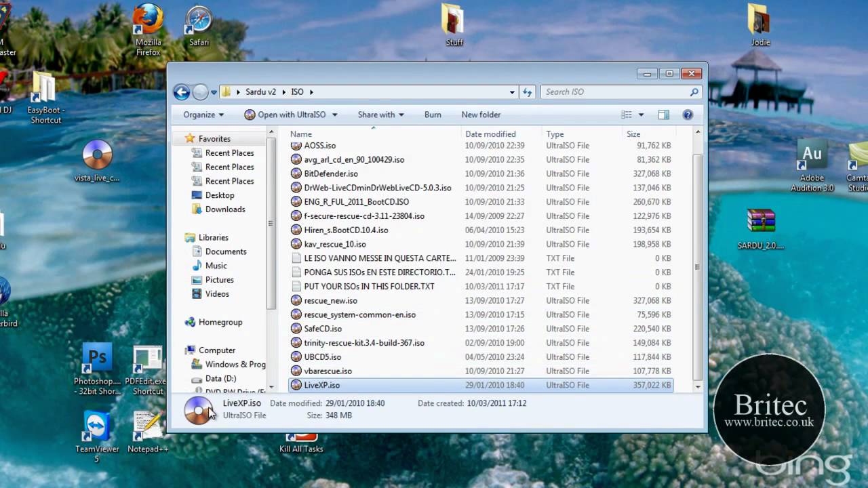Expand the view options dropdown arrow
Image resolution: width=868 pixels, height=488 pixels.
coord(641,115)
